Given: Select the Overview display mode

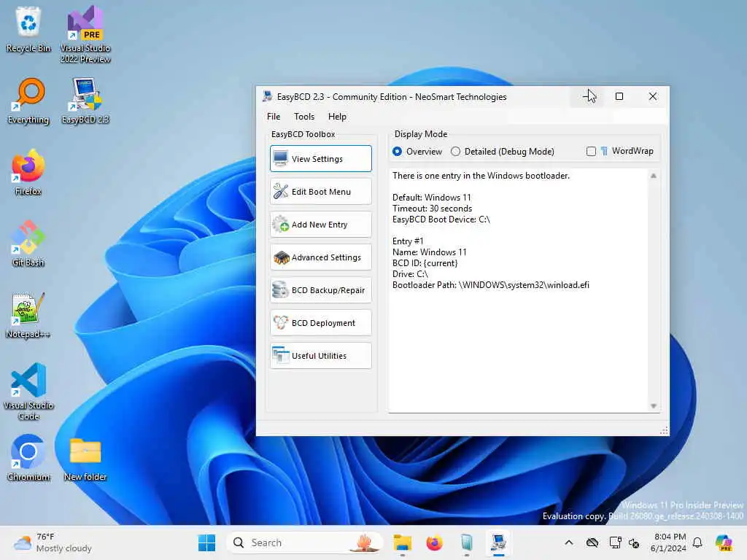Looking at the screenshot, I should pyautogui.click(x=417, y=152).
